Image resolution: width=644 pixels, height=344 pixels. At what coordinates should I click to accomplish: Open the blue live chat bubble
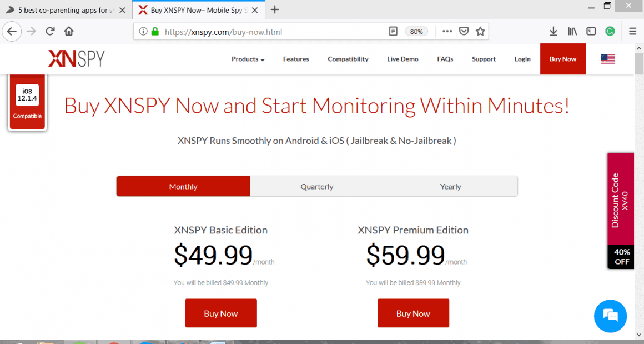pos(610,316)
